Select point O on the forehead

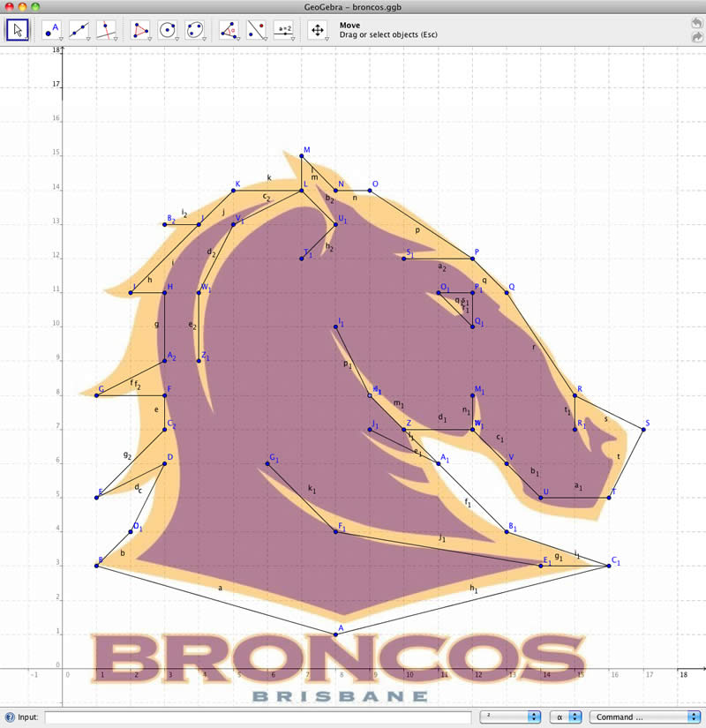[x=370, y=191]
